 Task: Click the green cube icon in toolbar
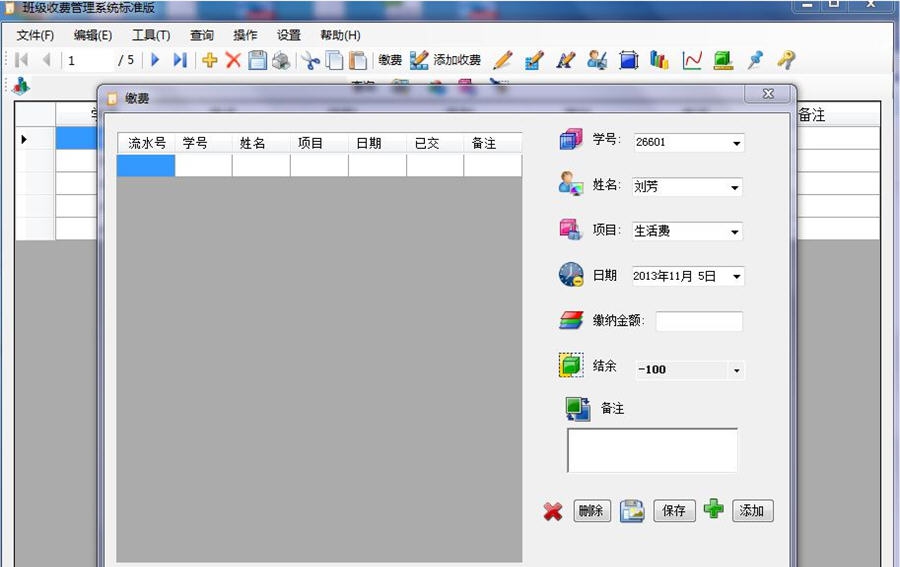pos(723,60)
